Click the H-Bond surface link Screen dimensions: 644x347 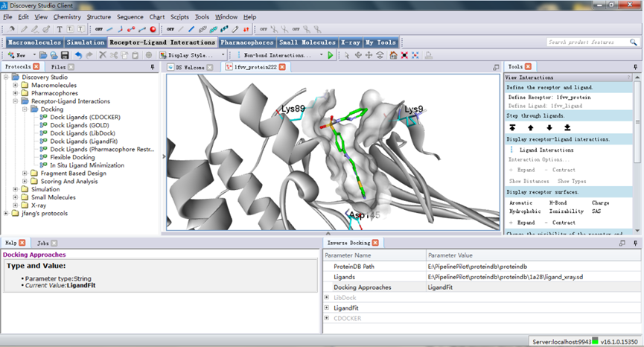click(x=558, y=203)
